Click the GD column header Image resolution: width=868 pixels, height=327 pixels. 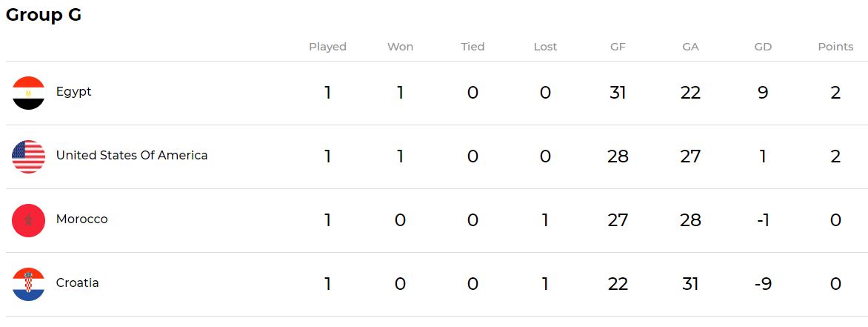pos(763,47)
